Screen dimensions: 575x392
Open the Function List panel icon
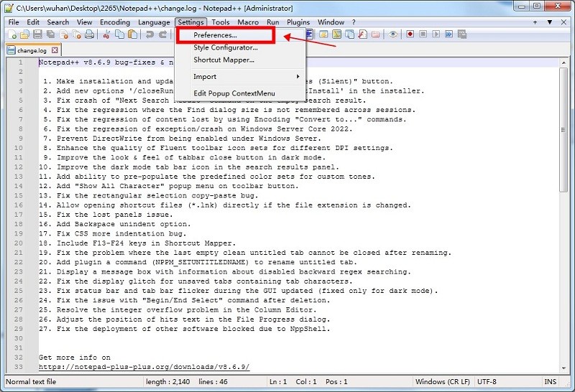tap(363, 34)
